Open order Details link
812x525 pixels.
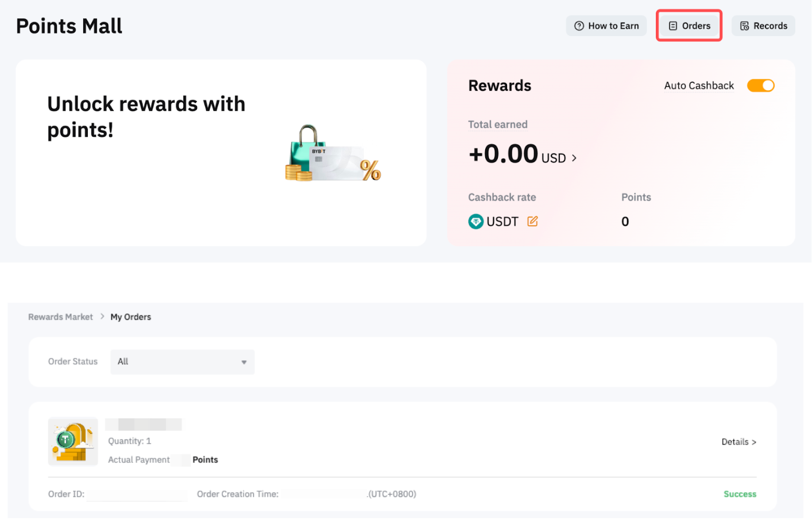point(738,442)
